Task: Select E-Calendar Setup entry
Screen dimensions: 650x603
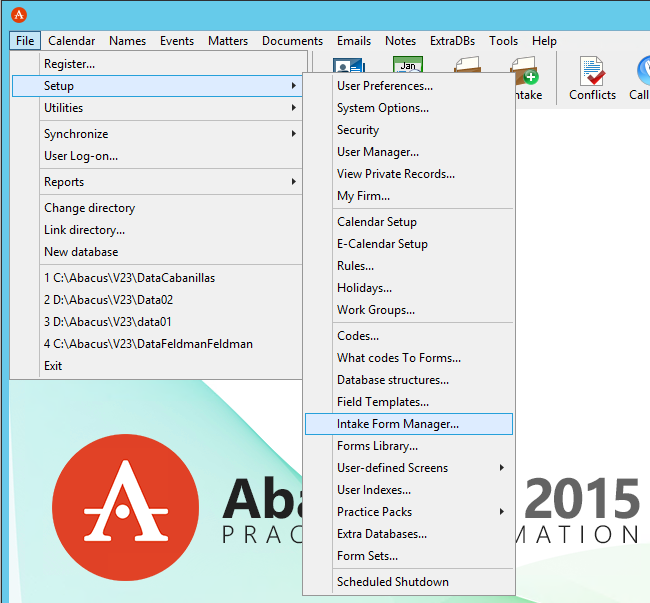Action: pos(409,244)
